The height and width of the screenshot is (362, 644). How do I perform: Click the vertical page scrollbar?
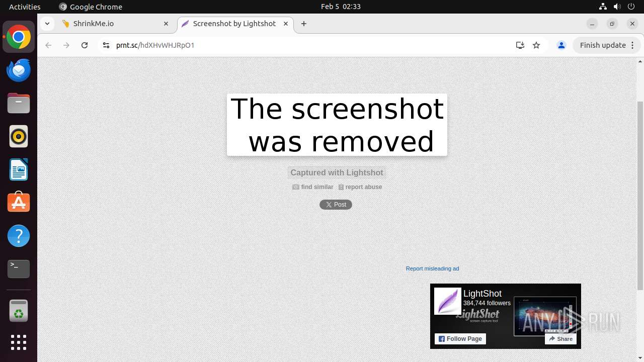point(640,196)
